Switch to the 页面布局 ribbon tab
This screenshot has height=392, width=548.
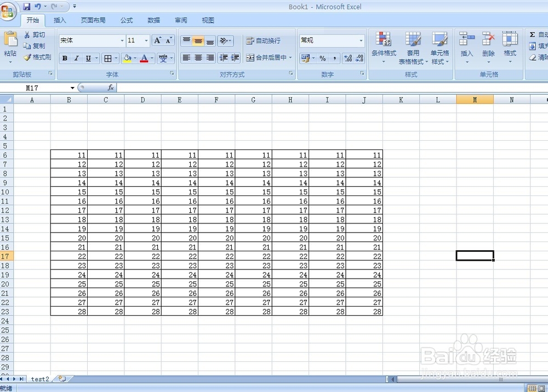[93, 20]
